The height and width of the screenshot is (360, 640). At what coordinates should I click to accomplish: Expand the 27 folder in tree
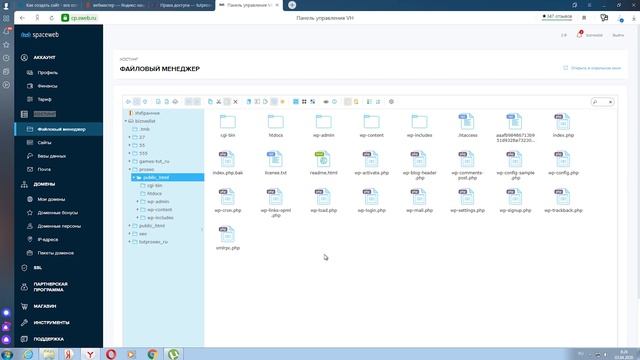pyautogui.click(x=130, y=137)
